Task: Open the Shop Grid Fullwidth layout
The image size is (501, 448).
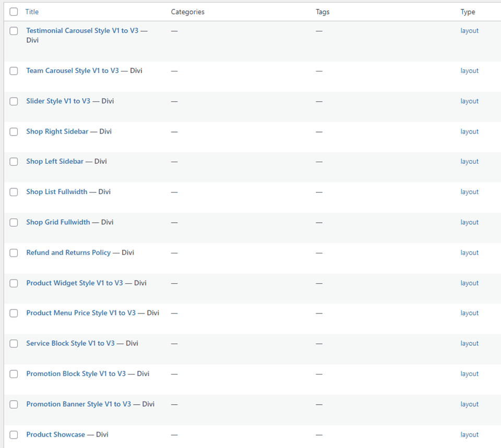Action: 58,222
